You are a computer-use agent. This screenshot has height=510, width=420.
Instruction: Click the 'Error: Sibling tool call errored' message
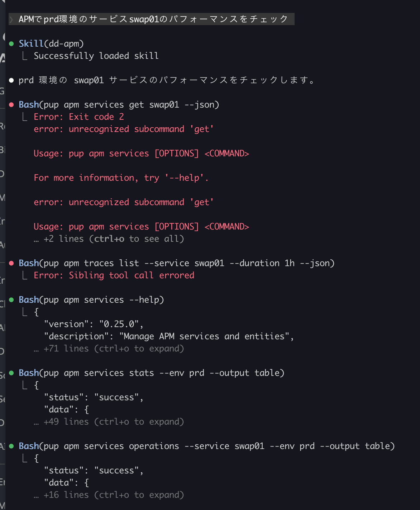pos(114,275)
